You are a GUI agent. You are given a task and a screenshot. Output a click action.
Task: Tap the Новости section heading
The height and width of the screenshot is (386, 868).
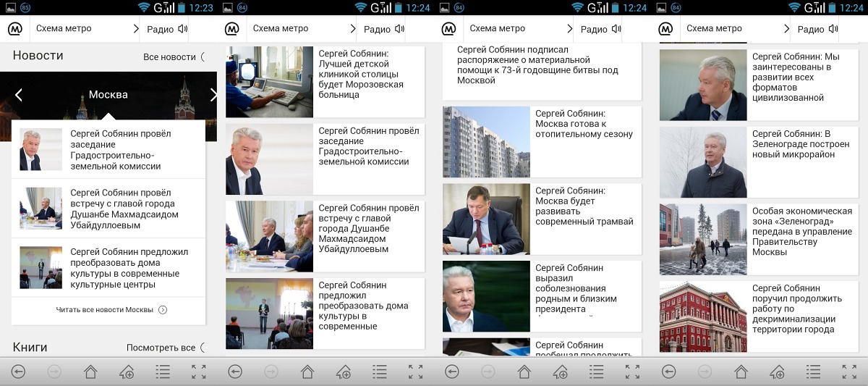coord(38,56)
